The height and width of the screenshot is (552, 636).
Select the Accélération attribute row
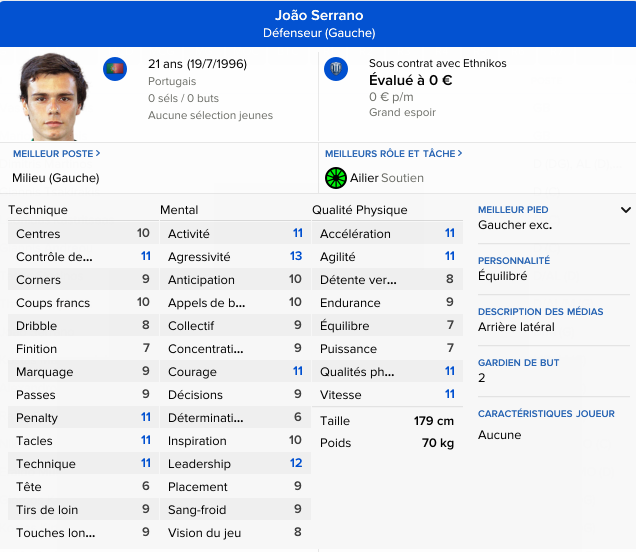click(x=385, y=234)
